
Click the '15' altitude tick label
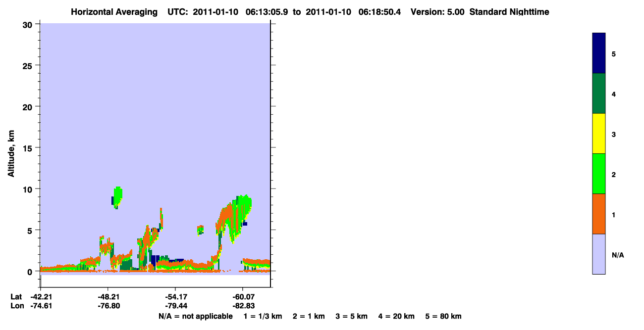pos(28,148)
